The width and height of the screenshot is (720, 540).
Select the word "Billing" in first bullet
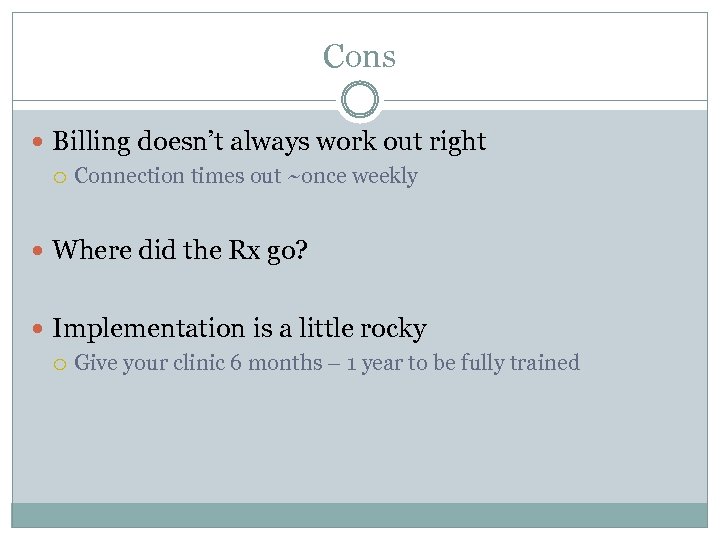point(91,142)
